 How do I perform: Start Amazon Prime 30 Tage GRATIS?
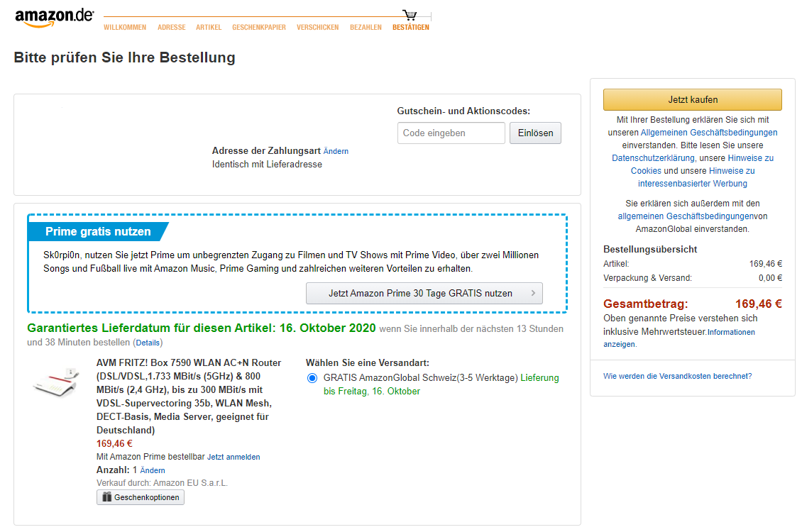(x=424, y=293)
